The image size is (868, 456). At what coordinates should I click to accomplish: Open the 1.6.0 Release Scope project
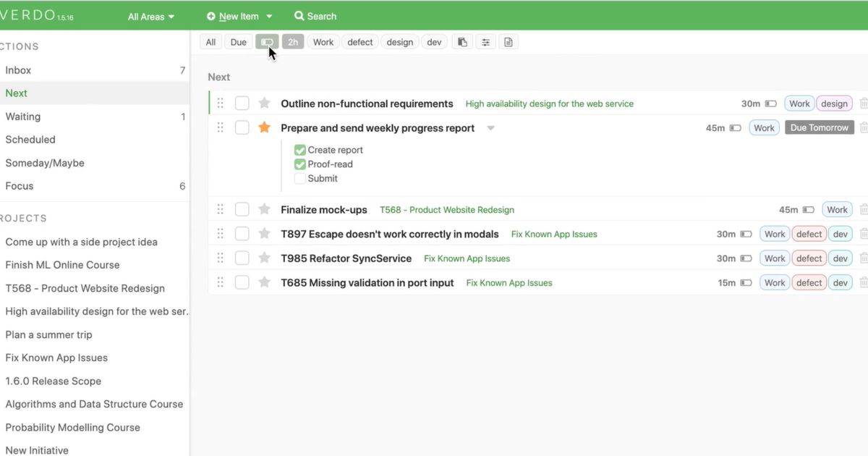click(x=53, y=381)
